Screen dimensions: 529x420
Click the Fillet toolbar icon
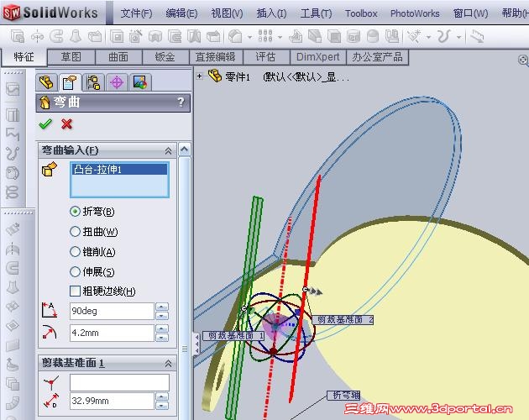(235, 36)
